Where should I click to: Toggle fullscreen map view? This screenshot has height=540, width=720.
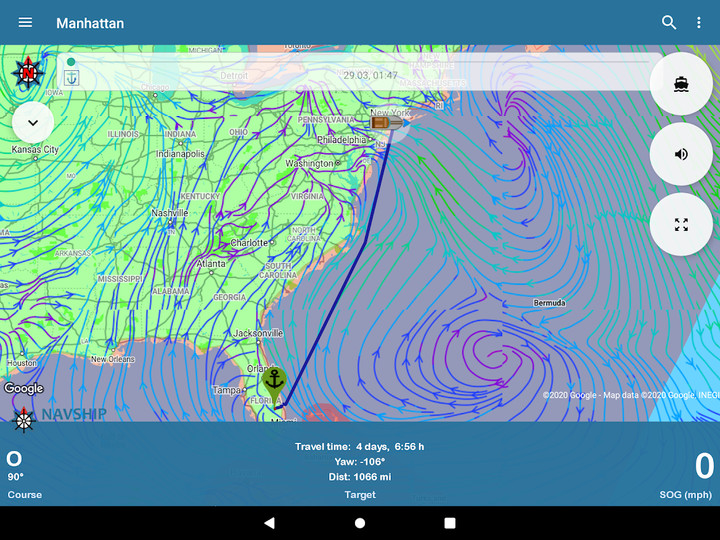681,225
